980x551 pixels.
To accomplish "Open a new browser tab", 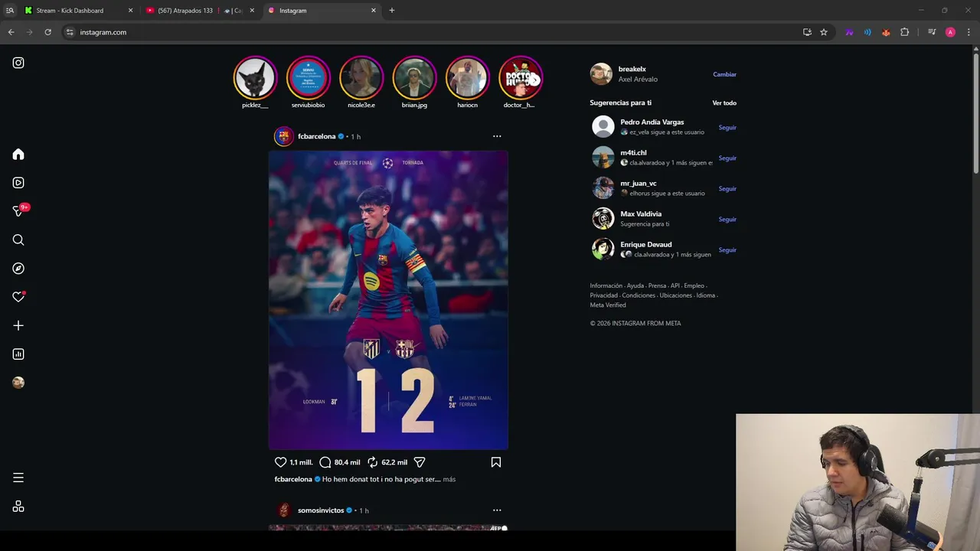I will (x=392, y=11).
